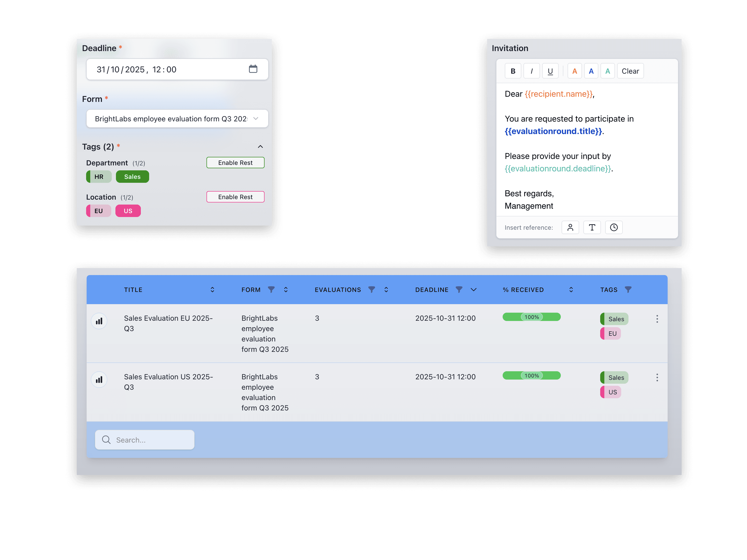This screenshot has height=560, width=747.
Task: Click the clock icon to insert time reference
Action: (x=614, y=227)
